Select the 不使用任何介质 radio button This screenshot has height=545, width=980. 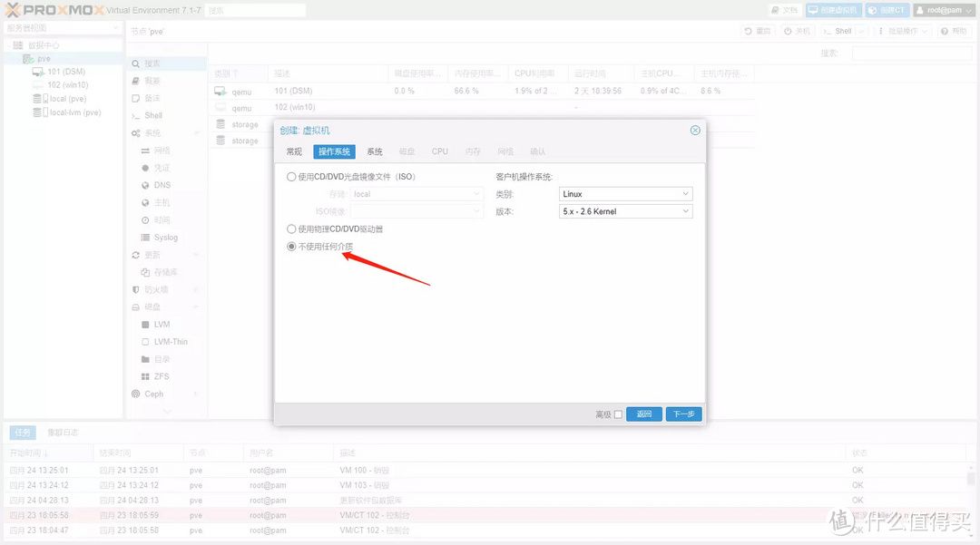(291, 247)
